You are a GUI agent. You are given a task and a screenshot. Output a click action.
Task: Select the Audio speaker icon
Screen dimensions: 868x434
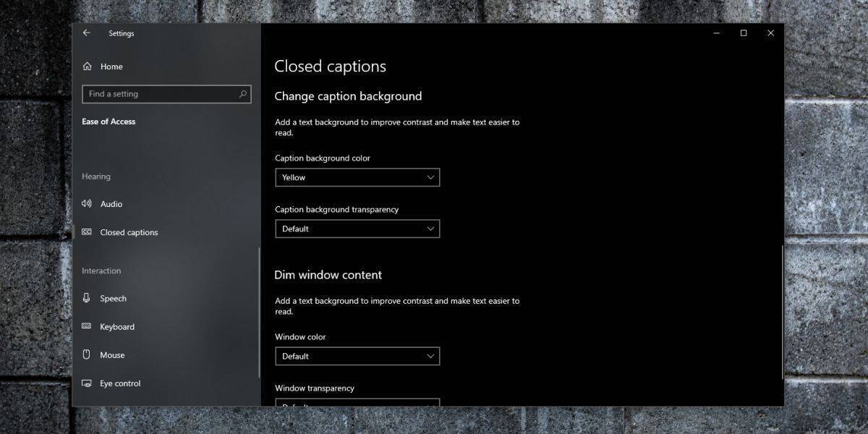[87, 204]
